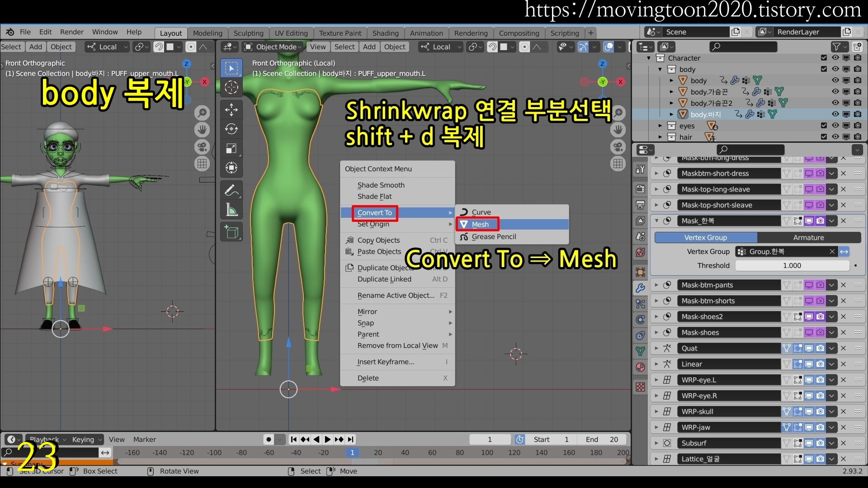Open the Texture properties tab

pyautogui.click(x=640, y=387)
